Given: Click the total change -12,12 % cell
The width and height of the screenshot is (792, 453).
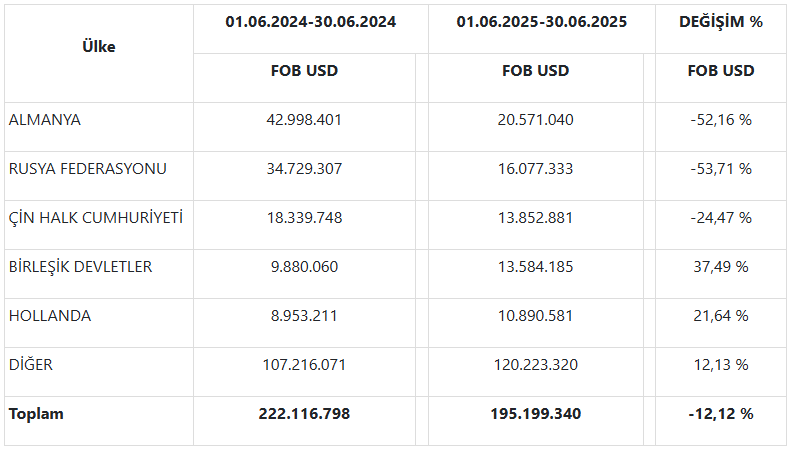Looking at the screenshot, I should [x=720, y=413].
